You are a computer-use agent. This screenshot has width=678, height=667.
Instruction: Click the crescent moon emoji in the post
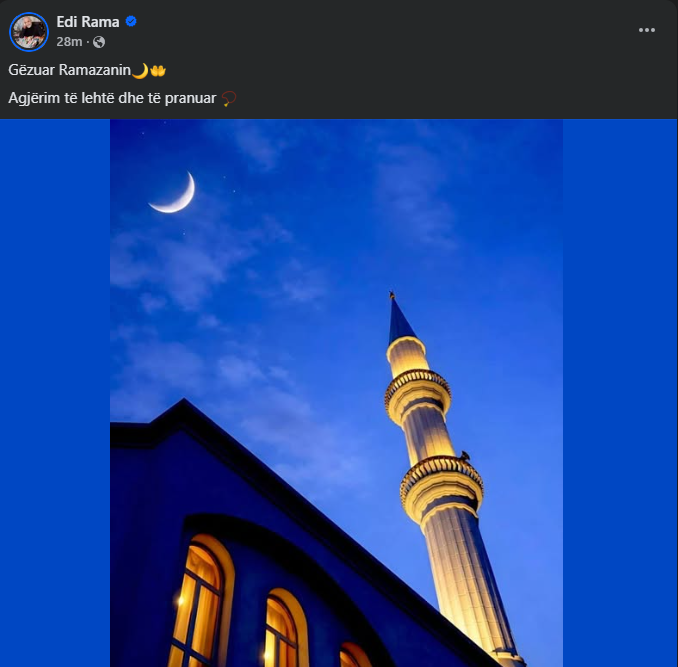(x=140, y=70)
